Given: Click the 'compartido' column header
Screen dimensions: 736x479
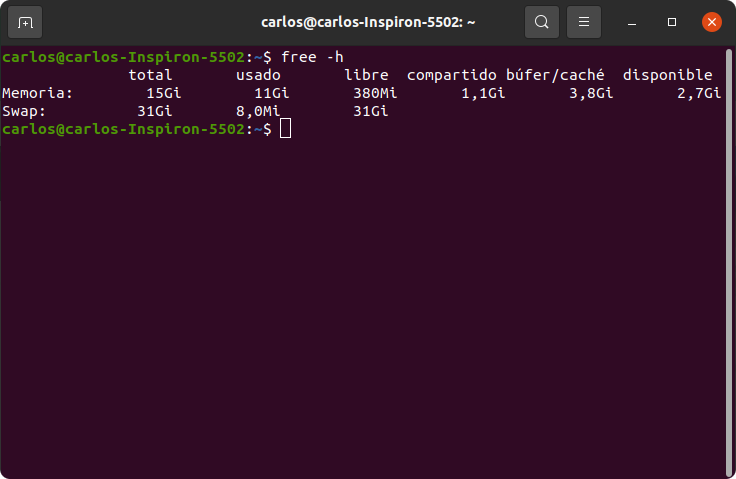Looking at the screenshot, I should [452, 75].
